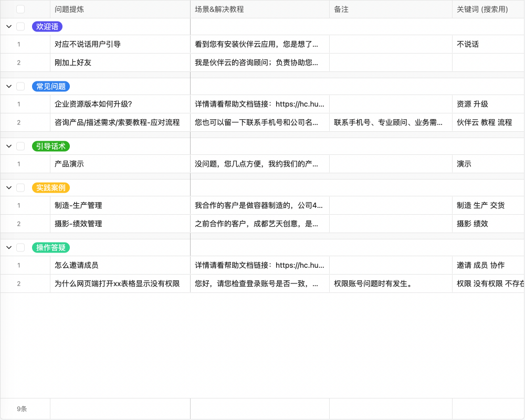Check the 实践案例 group checkbox
The width and height of the screenshot is (525, 420).
20,187
